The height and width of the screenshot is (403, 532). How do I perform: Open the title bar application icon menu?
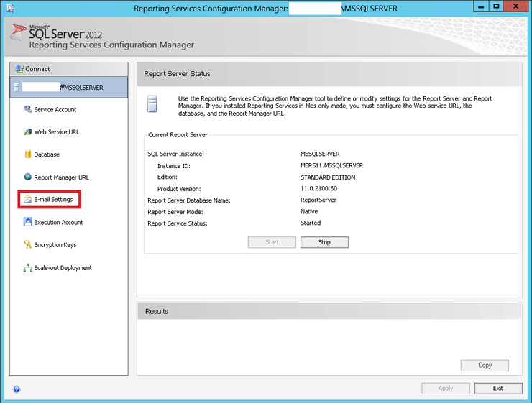point(10,8)
